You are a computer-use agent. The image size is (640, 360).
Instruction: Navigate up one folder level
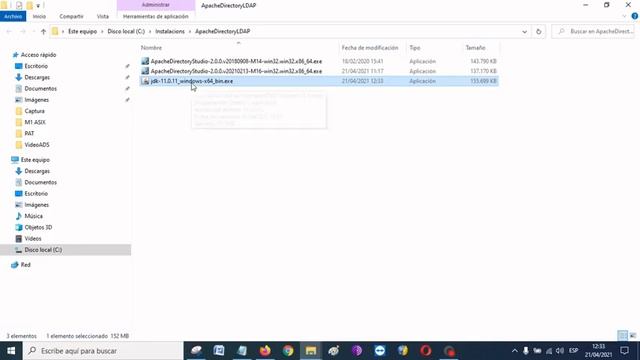pos(43,31)
